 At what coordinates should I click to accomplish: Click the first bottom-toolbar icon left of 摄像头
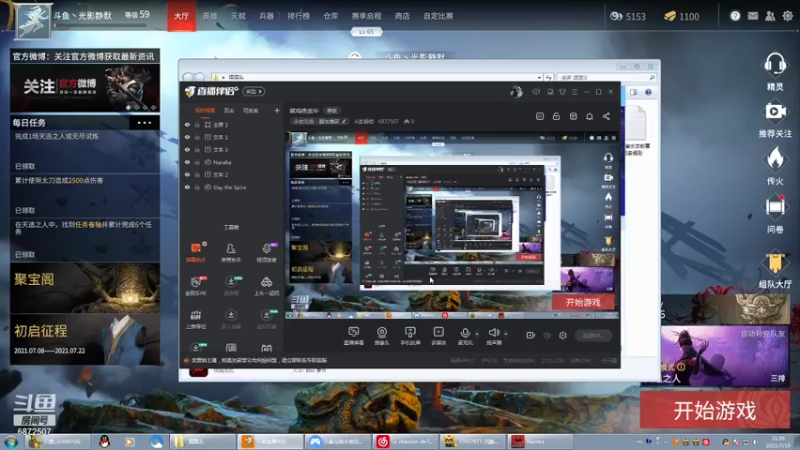tap(353, 332)
